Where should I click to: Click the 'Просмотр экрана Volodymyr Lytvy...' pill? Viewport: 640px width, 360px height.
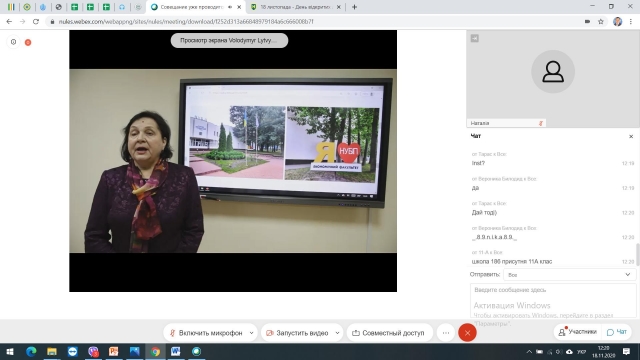[x=229, y=40]
